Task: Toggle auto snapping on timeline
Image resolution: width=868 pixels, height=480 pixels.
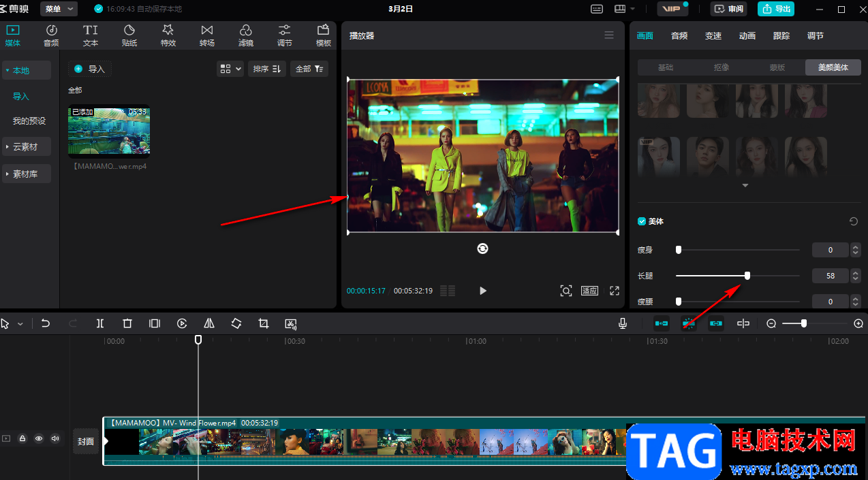Action: pos(689,324)
